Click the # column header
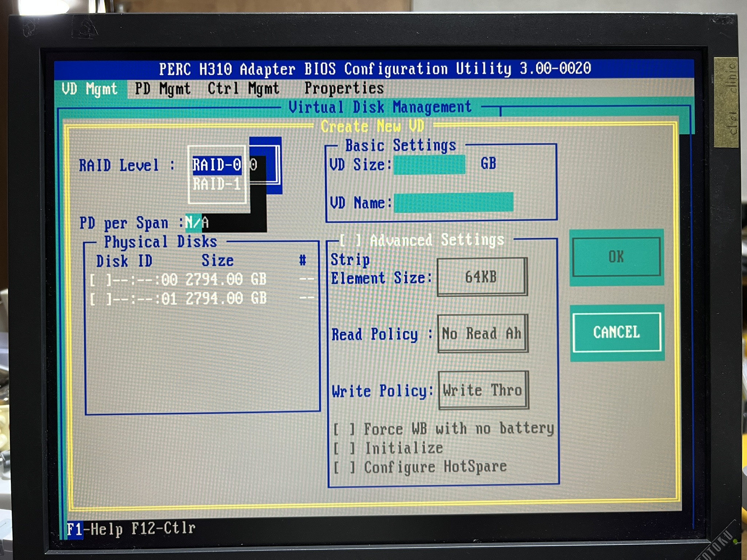The width and height of the screenshot is (747, 560). (302, 260)
